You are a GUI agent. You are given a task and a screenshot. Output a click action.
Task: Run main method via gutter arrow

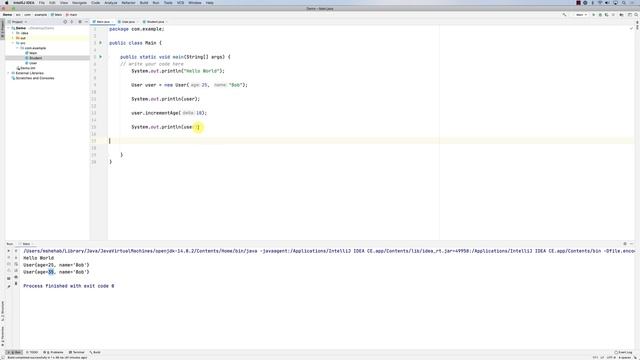[100, 57]
